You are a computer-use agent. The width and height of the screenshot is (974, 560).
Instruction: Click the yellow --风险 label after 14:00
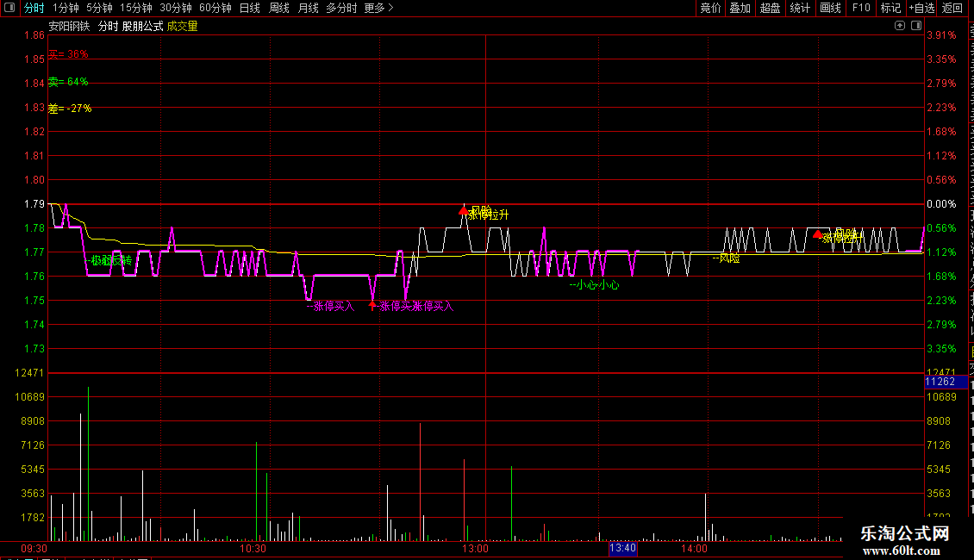[726, 258]
